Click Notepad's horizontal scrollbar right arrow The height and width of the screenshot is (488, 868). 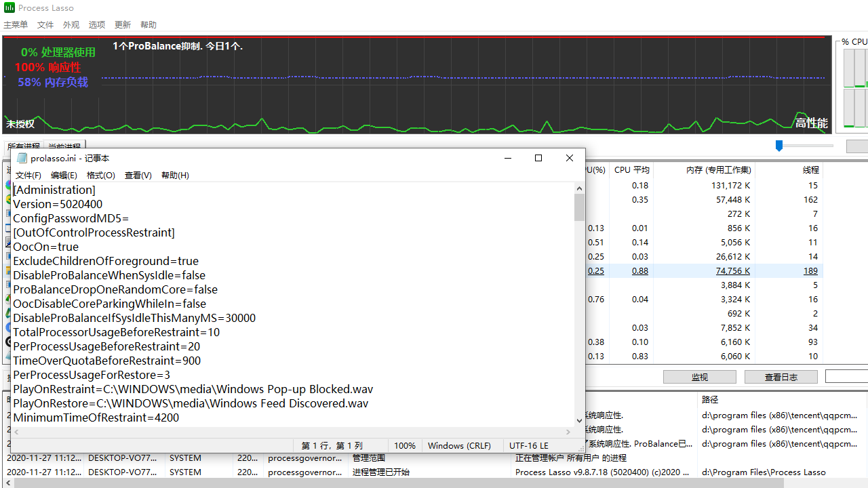tap(569, 432)
